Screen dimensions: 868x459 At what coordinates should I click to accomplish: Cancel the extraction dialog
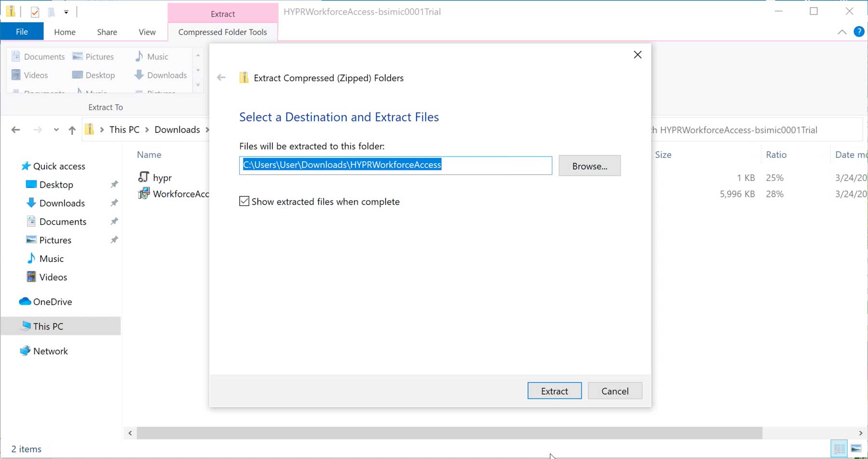(x=615, y=391)
